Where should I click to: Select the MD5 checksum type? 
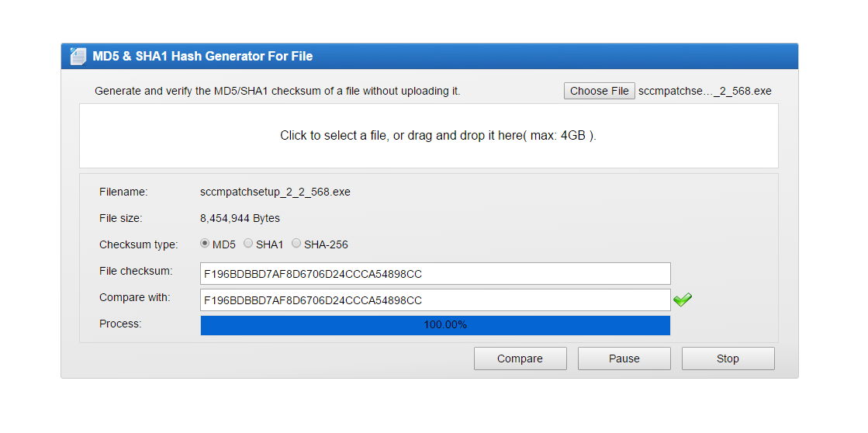pos(205,244)
